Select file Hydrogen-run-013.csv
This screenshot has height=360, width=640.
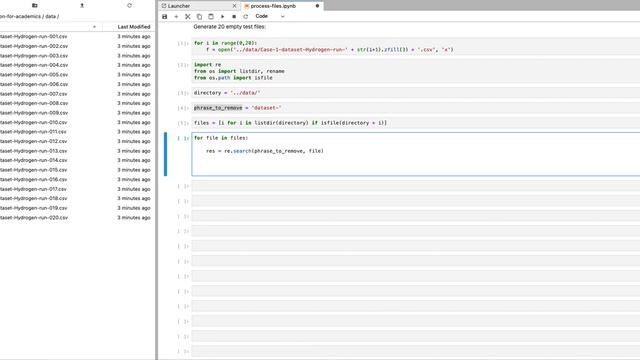click(x=33, y=151)
